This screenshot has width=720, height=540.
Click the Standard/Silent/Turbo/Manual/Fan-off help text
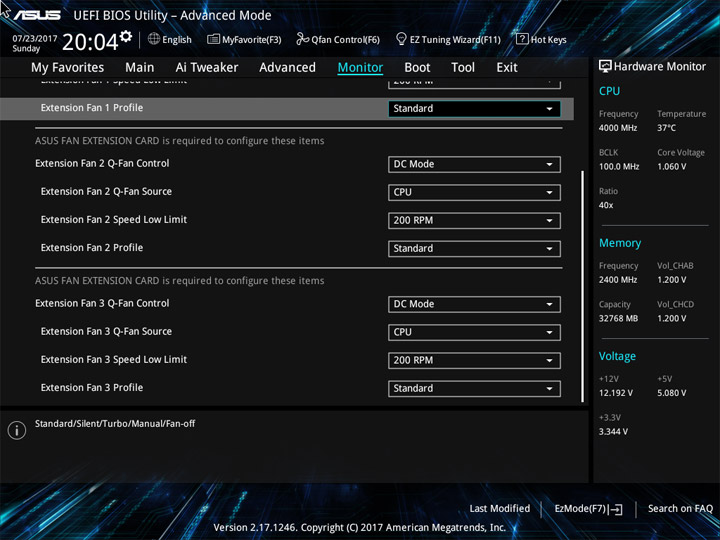[x=115, y=424]
